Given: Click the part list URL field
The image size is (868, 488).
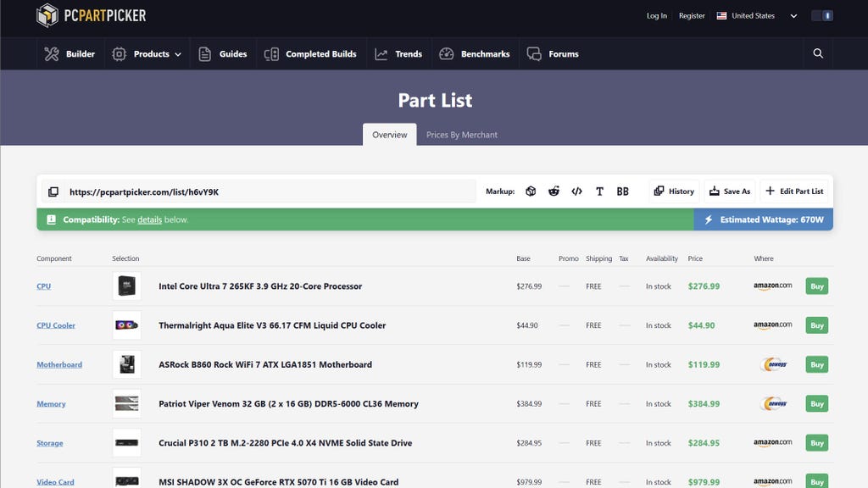Looking at the screenshot, I should (270, 191).
